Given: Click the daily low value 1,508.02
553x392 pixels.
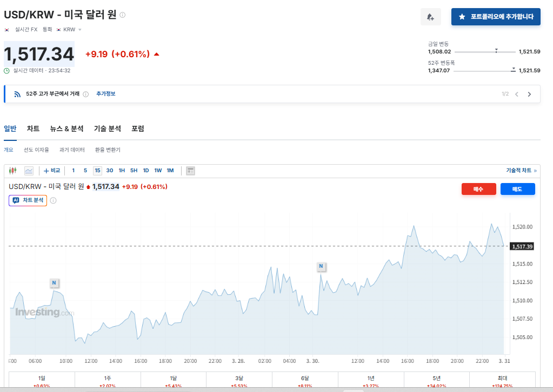Looking at the screenshot, I should click(x=439, y=51).
